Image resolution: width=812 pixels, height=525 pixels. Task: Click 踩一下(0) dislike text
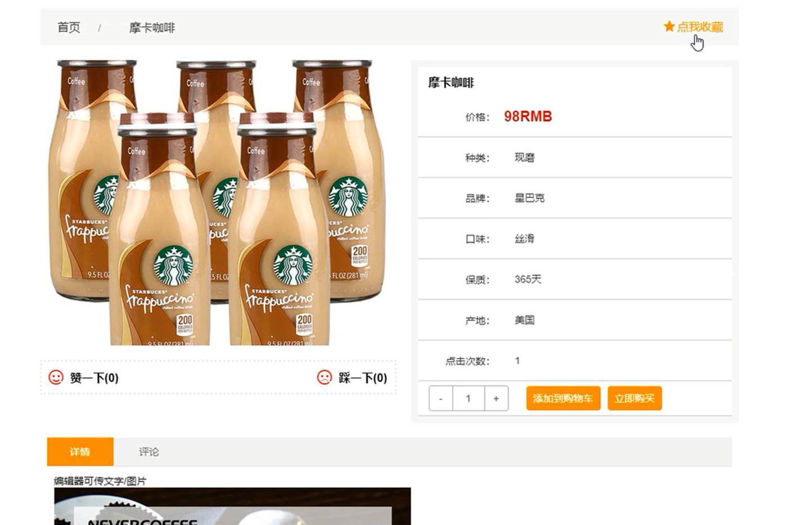(x=363, y=378)
